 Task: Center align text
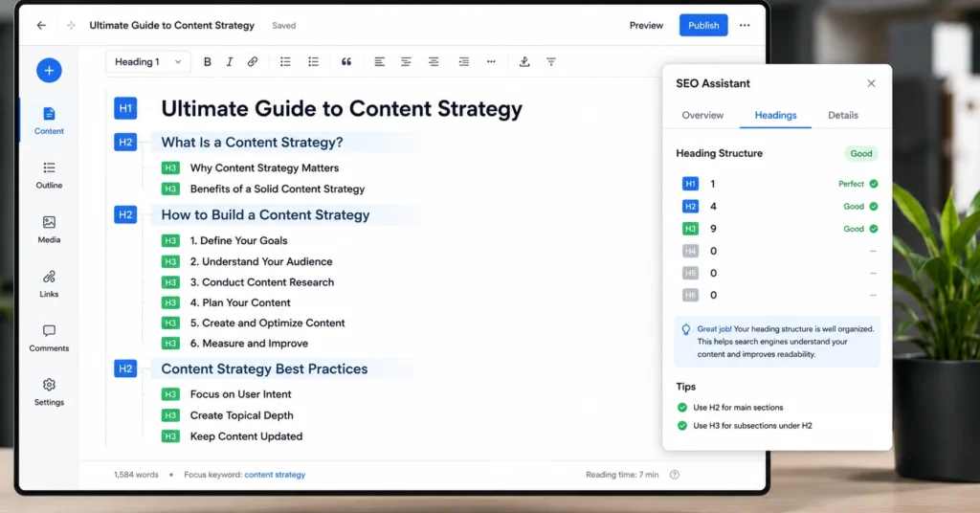[406, 62]
